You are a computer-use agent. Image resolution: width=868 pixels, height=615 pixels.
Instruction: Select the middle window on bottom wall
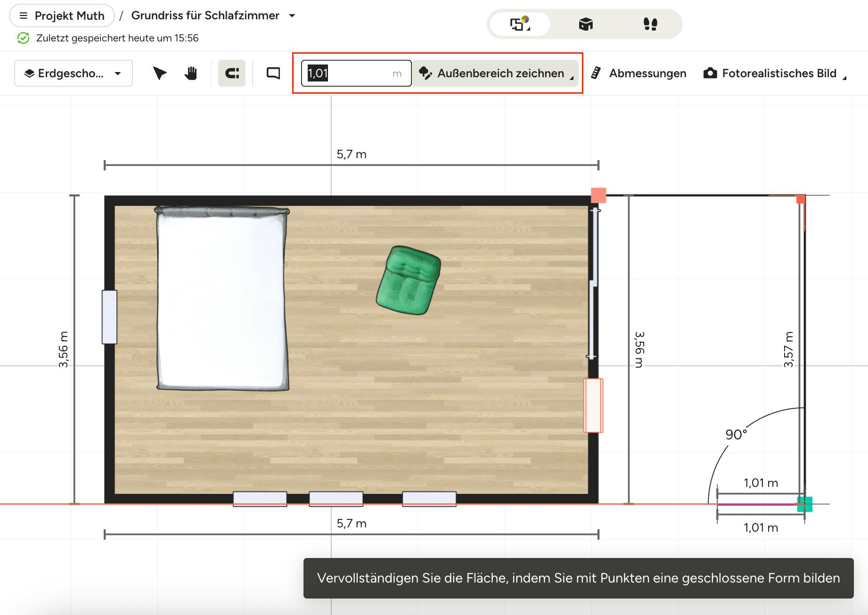point(336,499)
